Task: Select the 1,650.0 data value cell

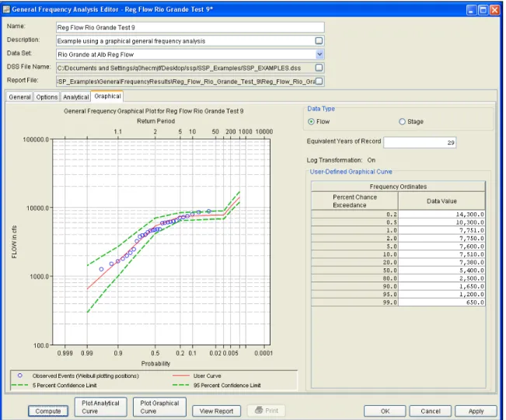Action: (441, 286)
